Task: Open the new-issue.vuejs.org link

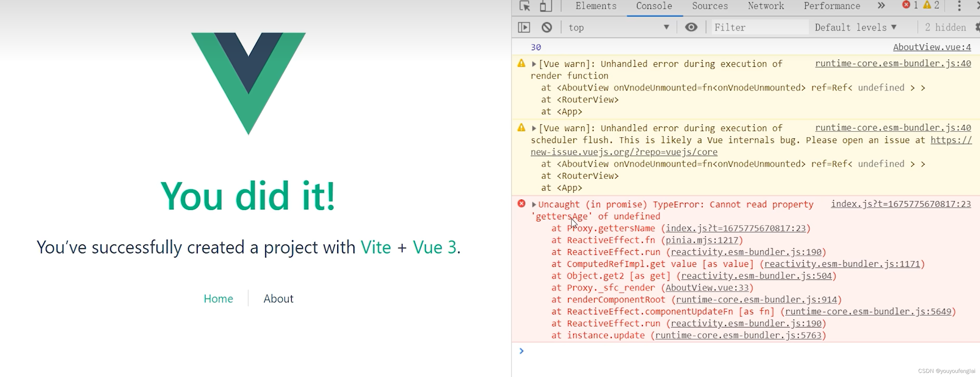Action: pos(624,152)
